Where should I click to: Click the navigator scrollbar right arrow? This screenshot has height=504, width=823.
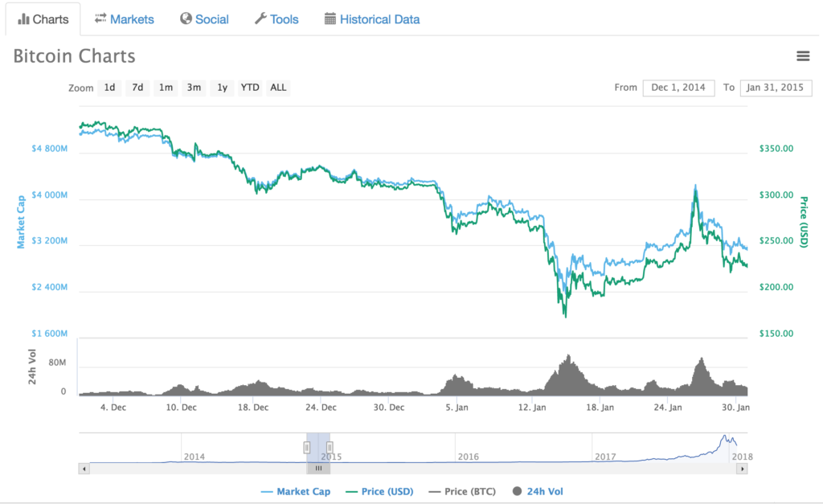(742, 469)
